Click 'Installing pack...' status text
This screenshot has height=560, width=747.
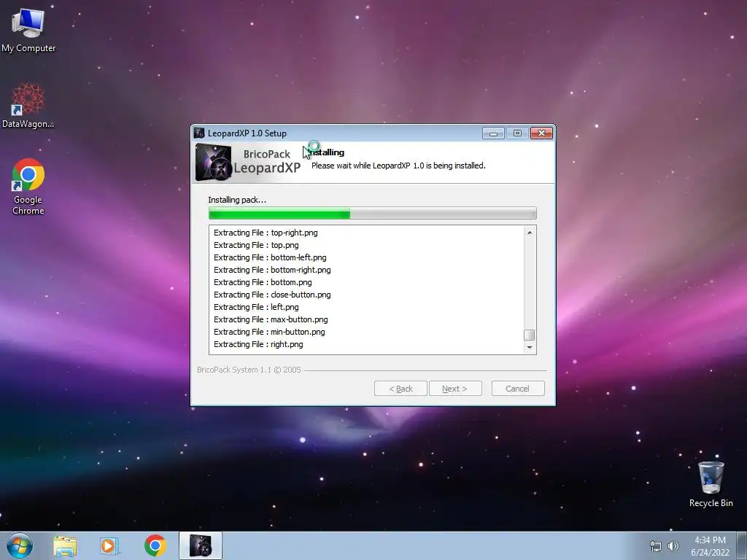[237, 200]
